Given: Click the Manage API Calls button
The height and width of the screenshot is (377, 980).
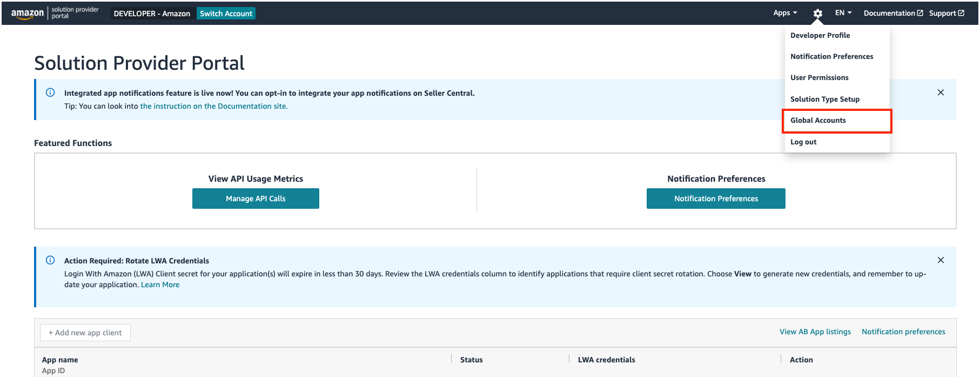Looking at the screenshot, I should 256,199.
